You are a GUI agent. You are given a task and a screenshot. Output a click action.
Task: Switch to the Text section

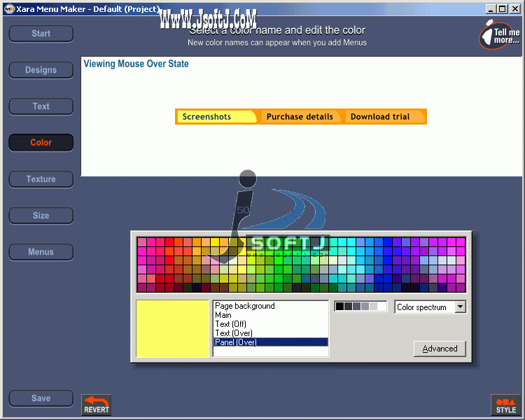(x=41, y=106)
